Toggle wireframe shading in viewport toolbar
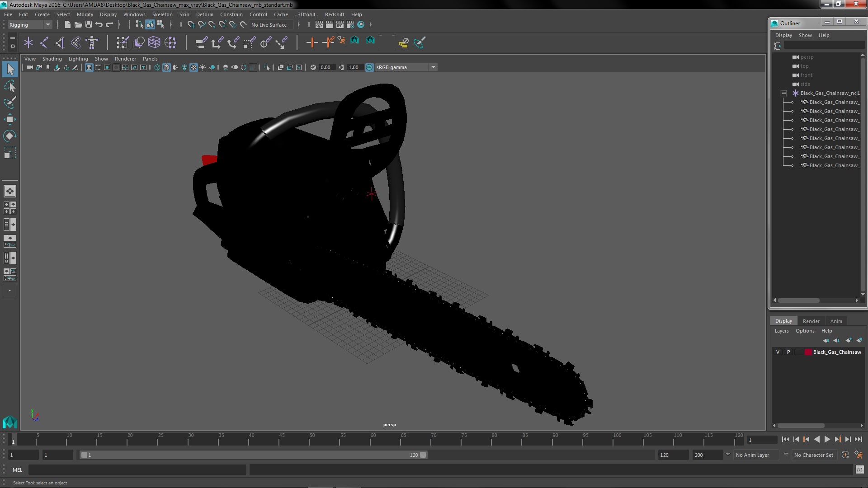Screen dimensions: 868x488 [x=157, y=67]
